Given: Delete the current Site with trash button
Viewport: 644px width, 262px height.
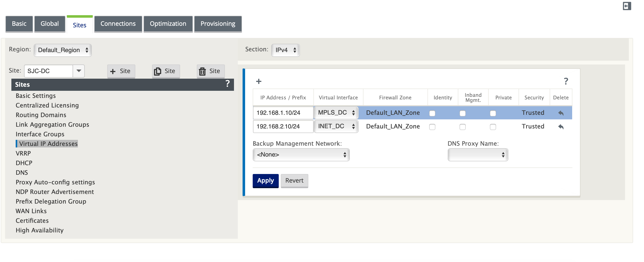Looking at the screenshot, I should point(211,71).
